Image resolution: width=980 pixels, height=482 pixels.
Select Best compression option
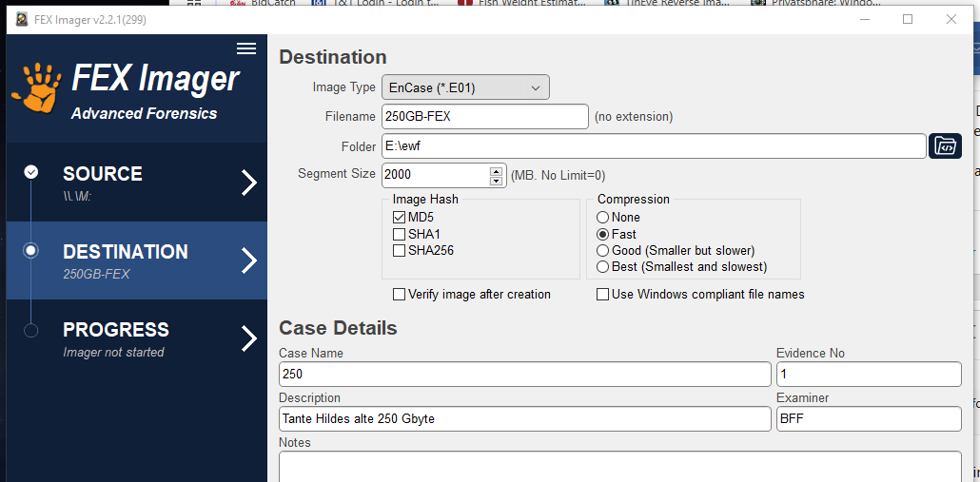click(602, 266)
